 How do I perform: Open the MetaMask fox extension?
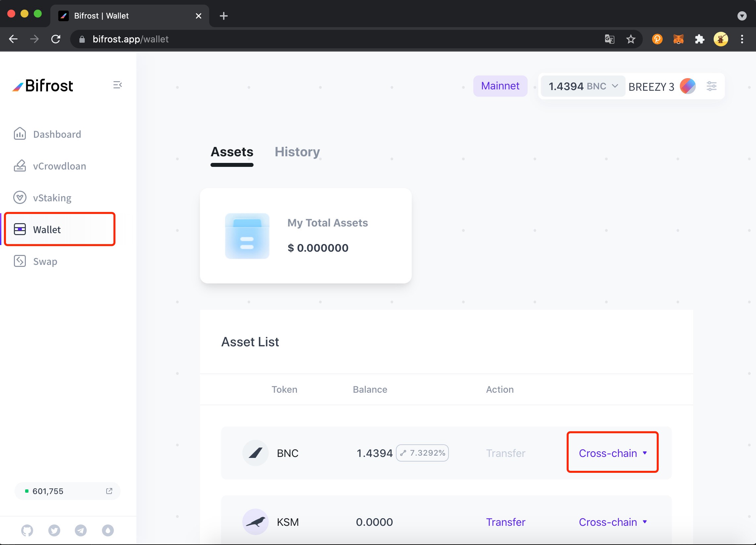pos(678,39)
